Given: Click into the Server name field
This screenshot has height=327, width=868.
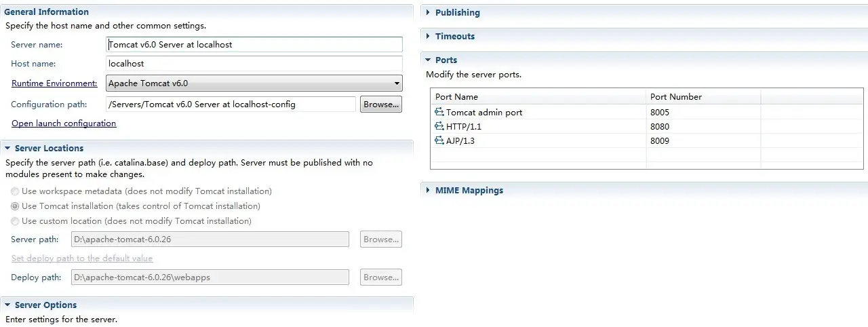Looking at the screenshot, I should tap(254, 44).
